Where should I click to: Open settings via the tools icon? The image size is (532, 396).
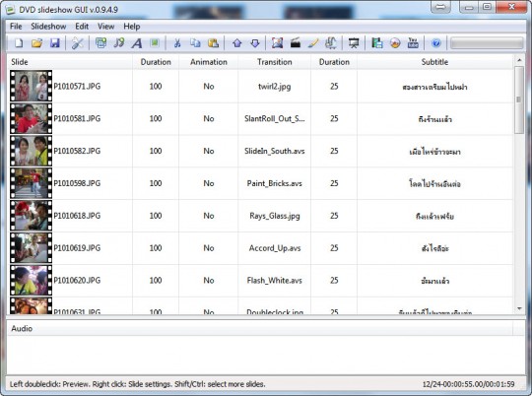click(x=78, y=43)
